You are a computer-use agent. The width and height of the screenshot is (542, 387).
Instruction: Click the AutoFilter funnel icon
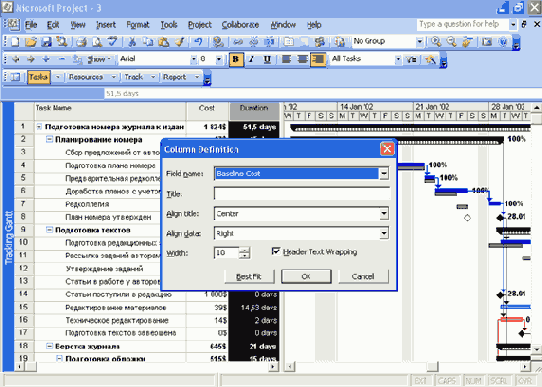411,59
